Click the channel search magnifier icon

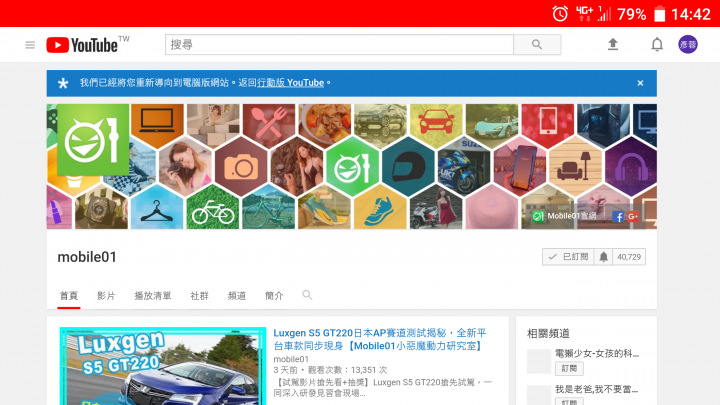[307, 295]
